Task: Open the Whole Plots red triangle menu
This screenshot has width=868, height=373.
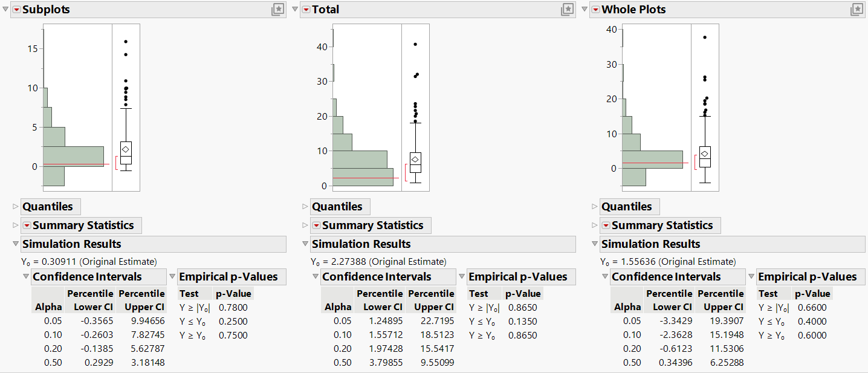Action: 595,9
